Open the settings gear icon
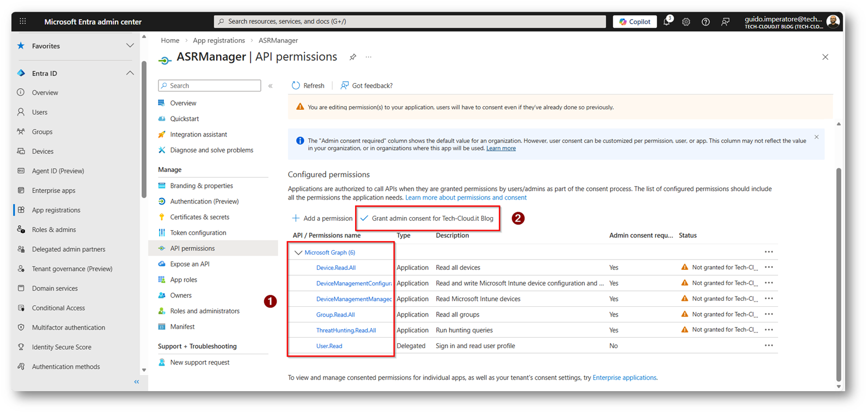The width and height of the screenshot is (868, 414). (686, 22)
